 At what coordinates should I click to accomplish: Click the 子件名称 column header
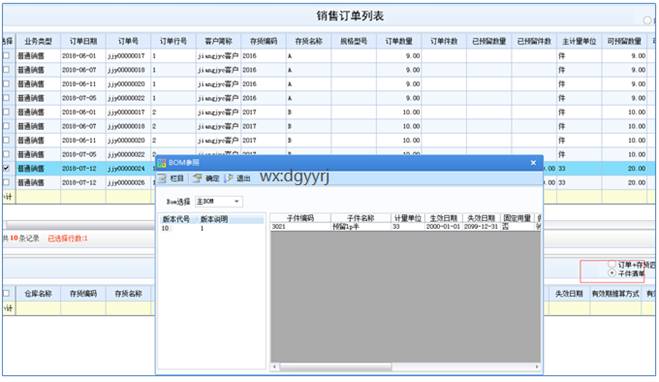pos(361,218)
